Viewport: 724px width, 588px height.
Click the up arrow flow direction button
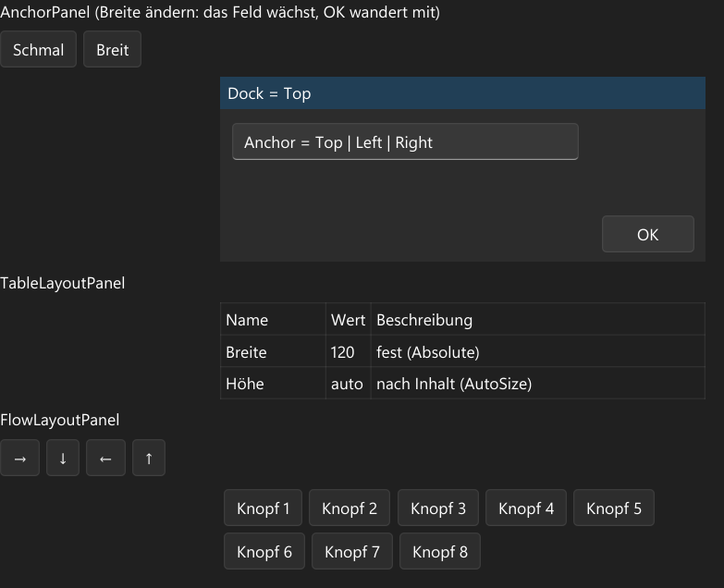point(149,458)
